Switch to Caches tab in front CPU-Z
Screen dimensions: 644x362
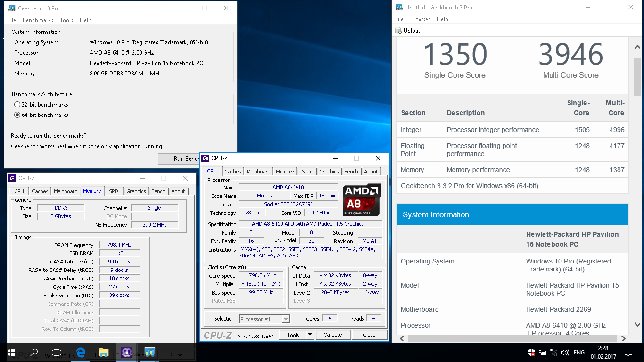tap(233, 172)
